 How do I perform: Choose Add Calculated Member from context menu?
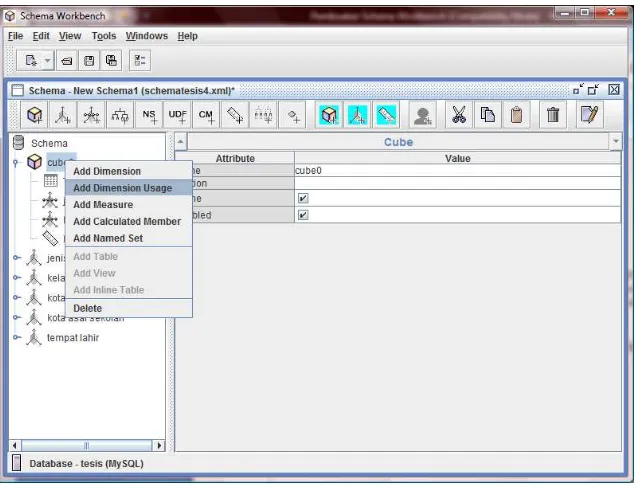(129, 222)
